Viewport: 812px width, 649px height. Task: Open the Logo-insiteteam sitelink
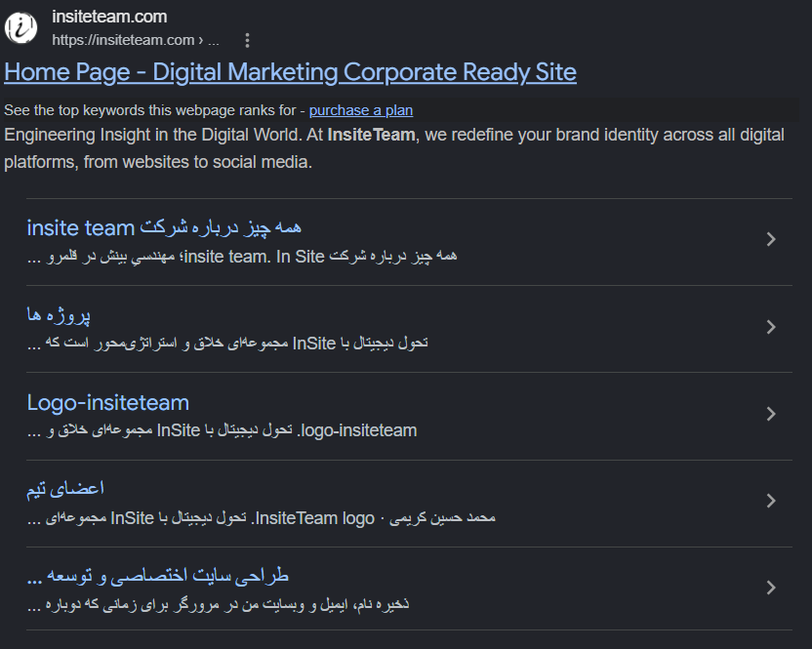(107, 402)
